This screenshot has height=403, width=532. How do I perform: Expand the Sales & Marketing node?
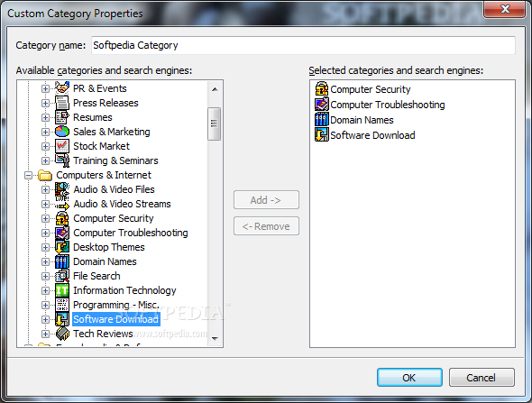(45, 132)
